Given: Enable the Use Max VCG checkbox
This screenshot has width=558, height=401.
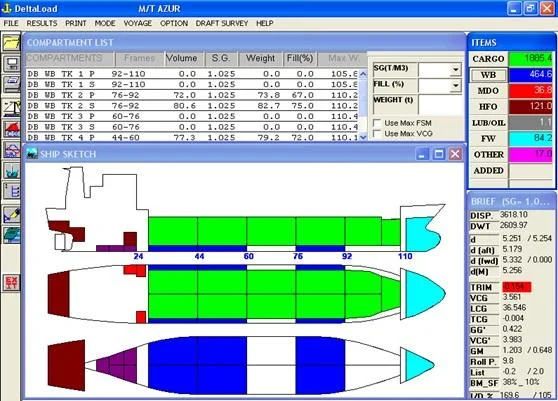Looking at the screenshot, I should [377, 134].
